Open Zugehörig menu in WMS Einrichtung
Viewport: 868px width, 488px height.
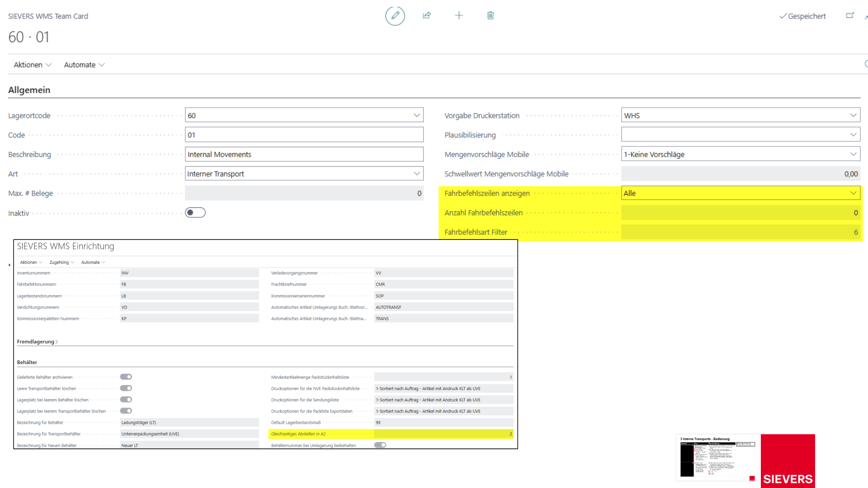[62, 262]
